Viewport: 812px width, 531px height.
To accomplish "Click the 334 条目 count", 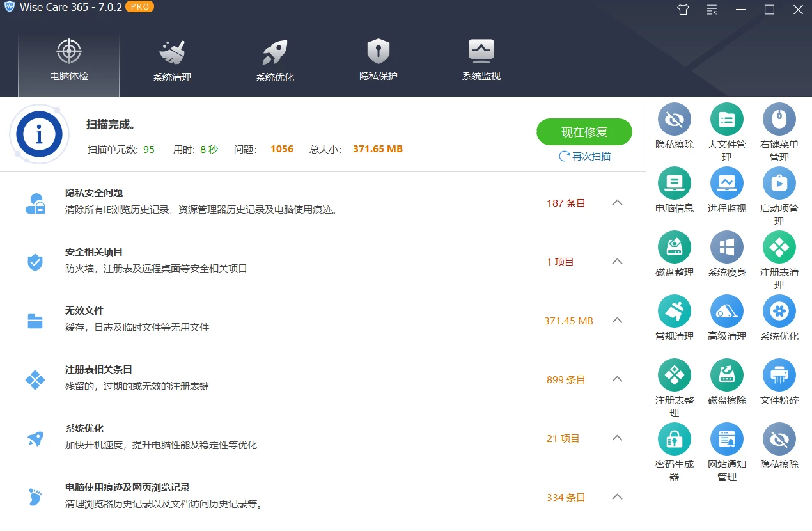I will (566, 497).
